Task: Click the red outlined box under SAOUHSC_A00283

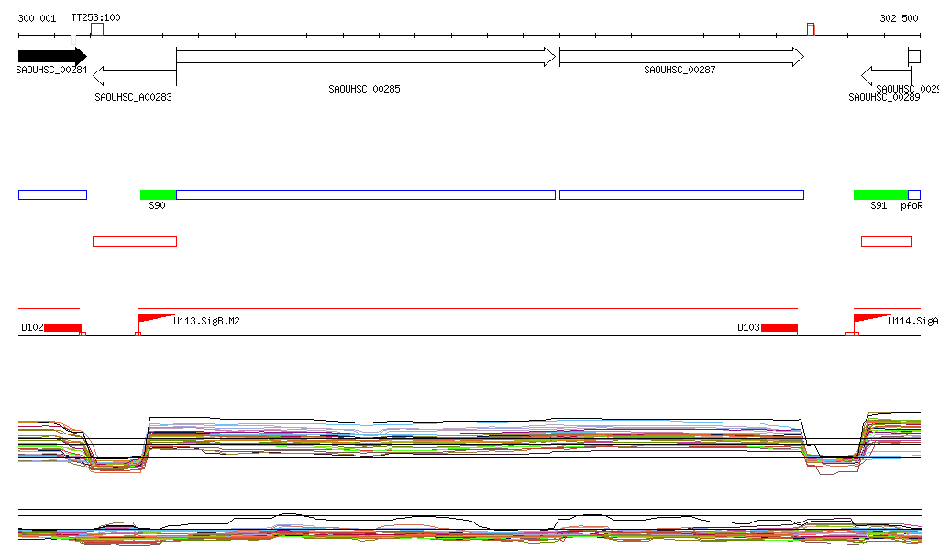Action: [134, 241]
